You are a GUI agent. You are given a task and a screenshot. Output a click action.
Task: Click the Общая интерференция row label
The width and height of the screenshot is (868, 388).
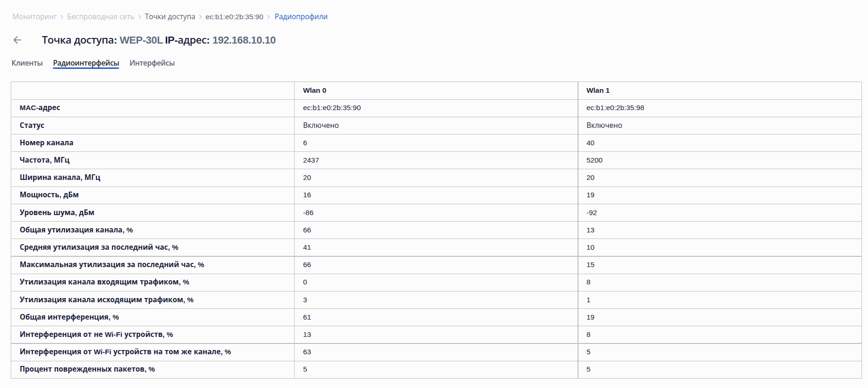(x=69, y=317)
